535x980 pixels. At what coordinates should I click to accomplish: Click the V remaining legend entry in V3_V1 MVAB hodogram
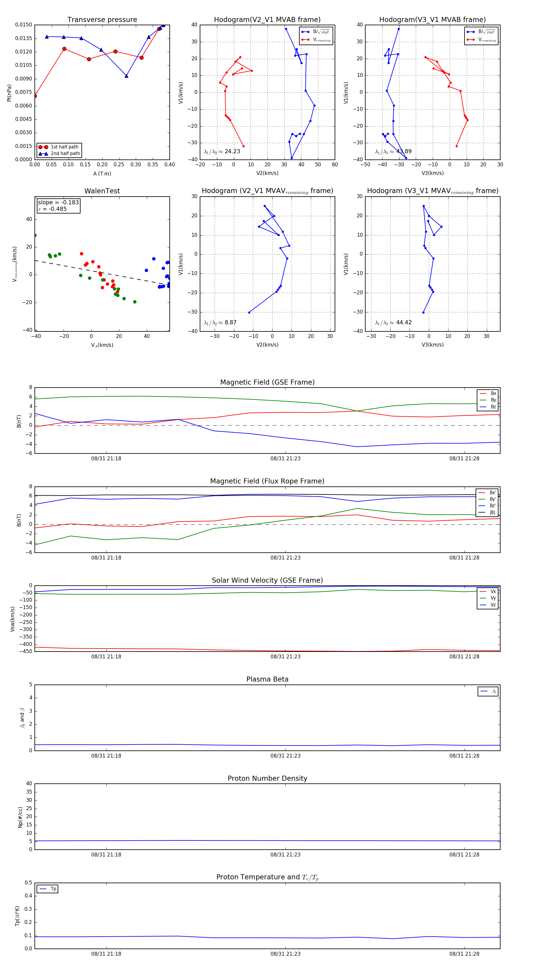(481, 39)
